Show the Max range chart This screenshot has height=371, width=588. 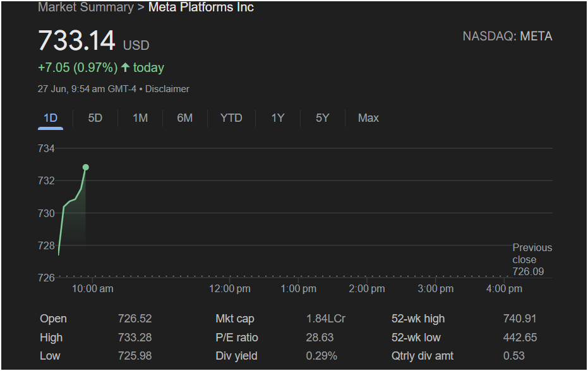368,118
